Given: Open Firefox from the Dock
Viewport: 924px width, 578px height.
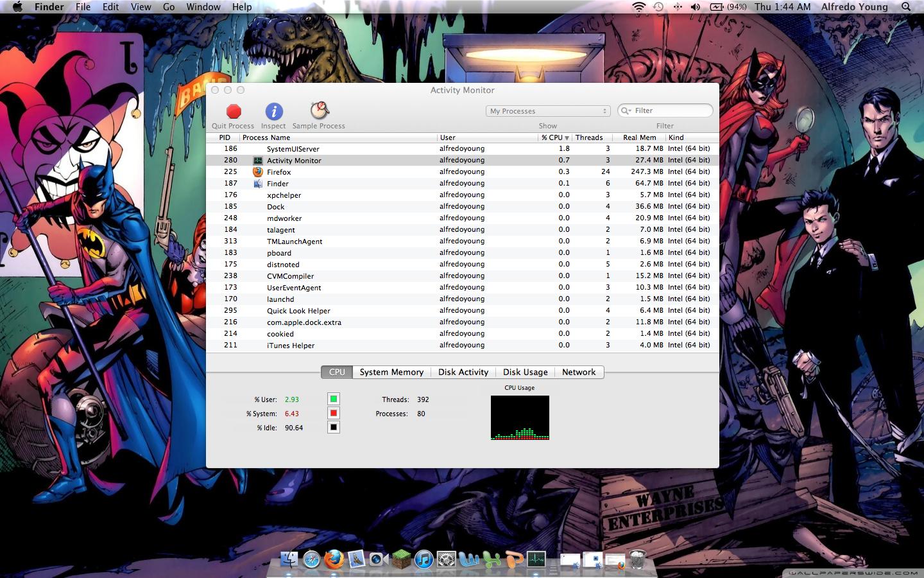Looking at the screenshot, I should [x=334, y=559].
